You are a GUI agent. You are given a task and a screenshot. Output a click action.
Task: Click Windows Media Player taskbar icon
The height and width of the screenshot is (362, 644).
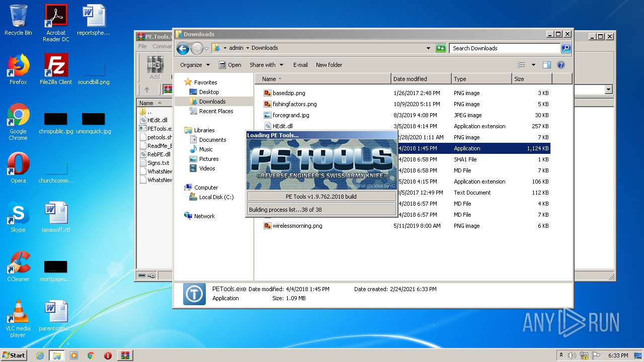(74, 355)
